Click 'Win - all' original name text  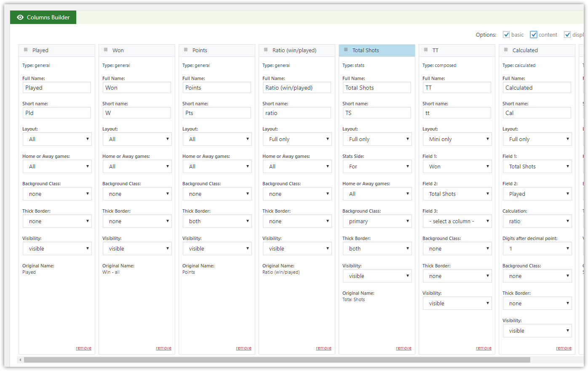pos(111,272)
